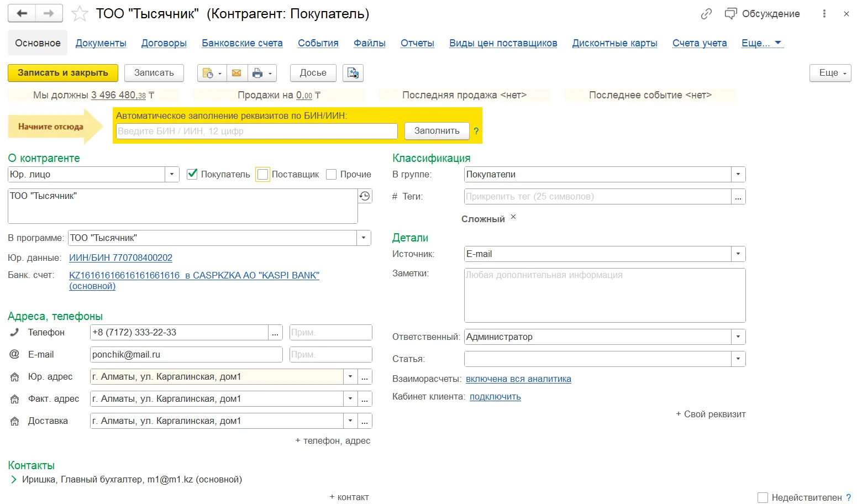Open the three-dot options menu
The width and height of the screenshot is (857, 504).
tap(824, 14)
